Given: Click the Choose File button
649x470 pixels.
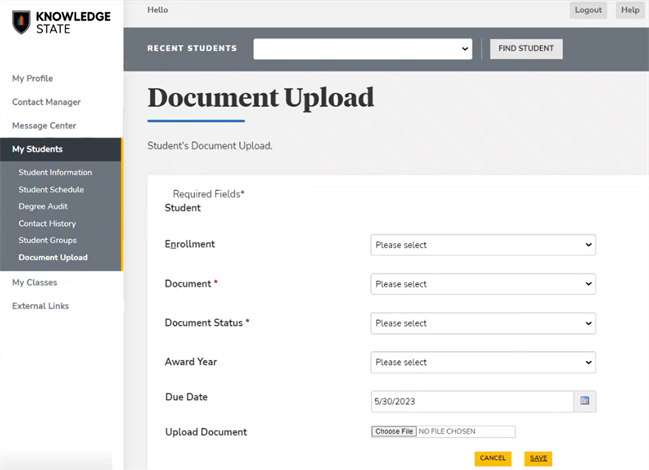Looking at the screenshot, I should click(393, 432).
